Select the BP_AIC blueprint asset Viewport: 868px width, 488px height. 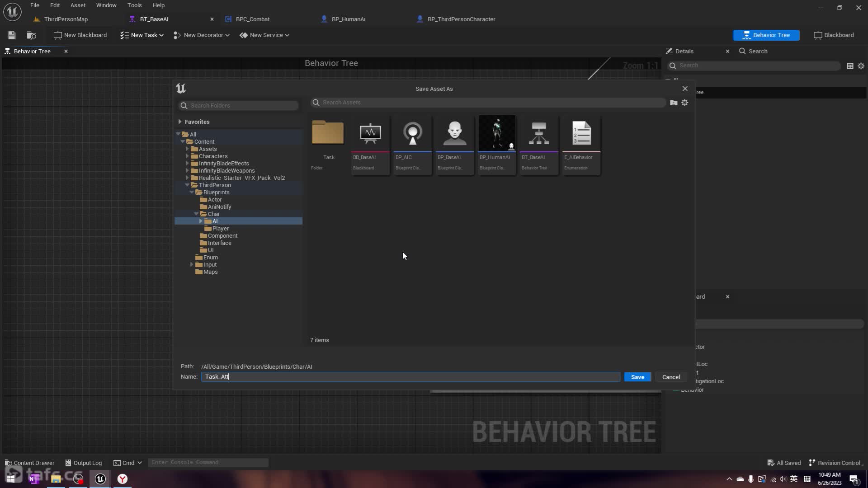point(412,133)
